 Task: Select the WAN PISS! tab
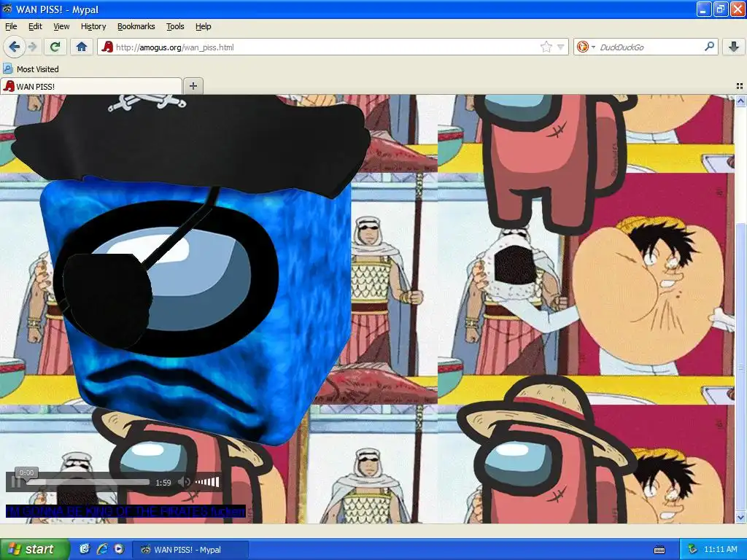pos(91,86)
